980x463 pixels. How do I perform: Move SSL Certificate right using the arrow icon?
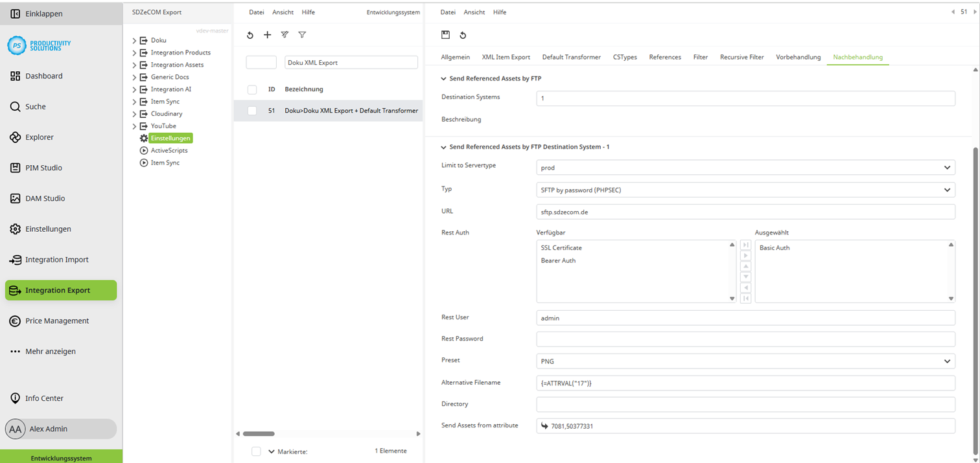click(x=745, y=256)
